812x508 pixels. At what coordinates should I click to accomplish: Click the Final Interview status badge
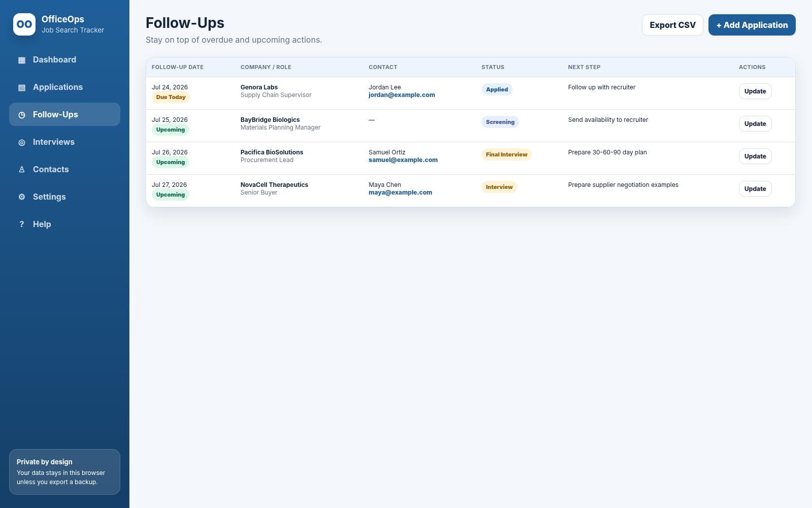click(506, 154)
